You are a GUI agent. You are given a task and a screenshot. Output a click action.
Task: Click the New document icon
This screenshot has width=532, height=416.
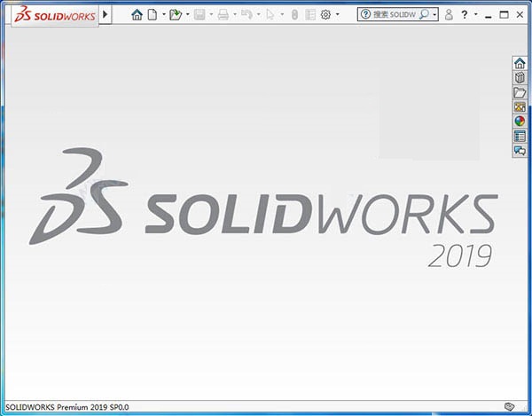(x=153, y=15)
